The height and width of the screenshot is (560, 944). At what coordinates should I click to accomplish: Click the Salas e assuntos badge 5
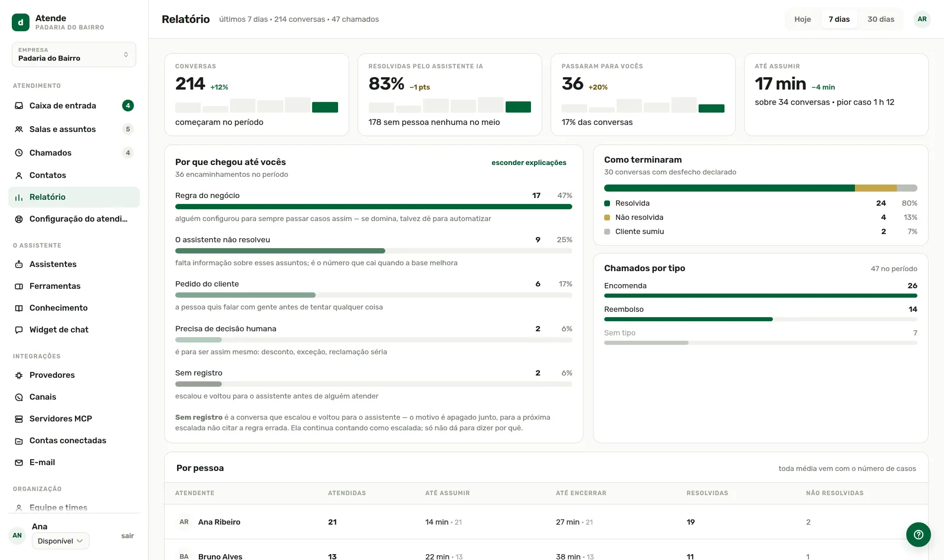click(x=128, y=129)
